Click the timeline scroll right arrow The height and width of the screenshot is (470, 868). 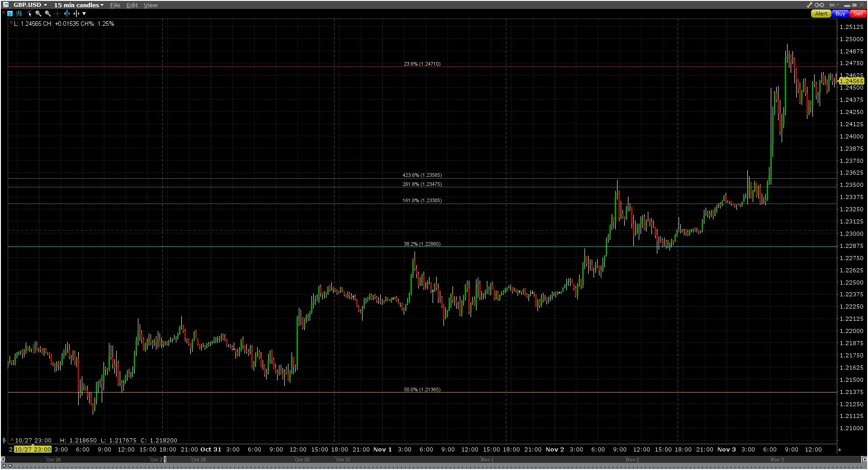(864, 460)
